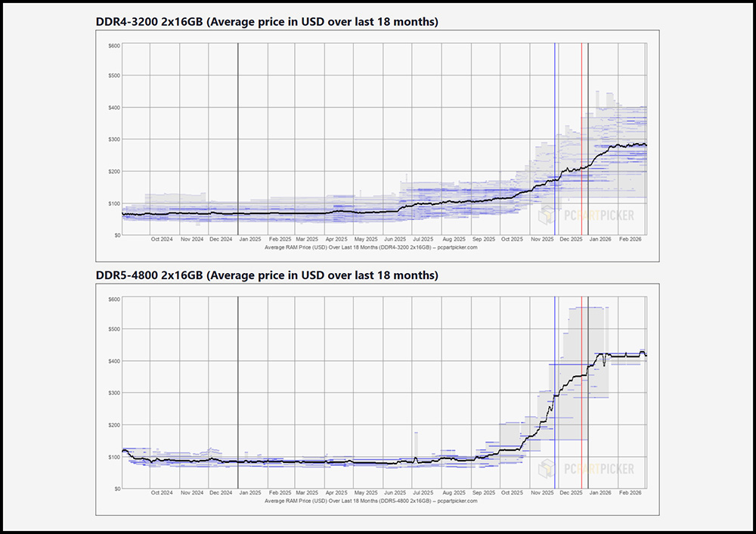Click the $0 label on the DDR5 price axis
This screenshot has height=534, width=756.
116,487
